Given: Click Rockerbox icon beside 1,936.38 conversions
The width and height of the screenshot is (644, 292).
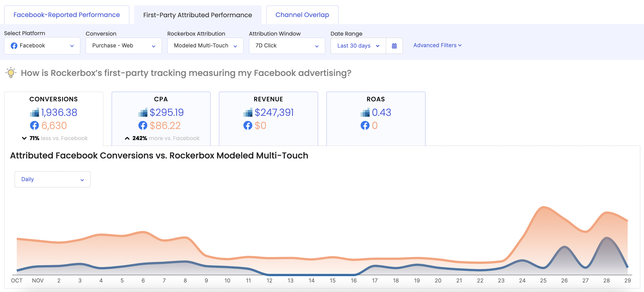Looking at the screenshot, I should pos(34,112).
